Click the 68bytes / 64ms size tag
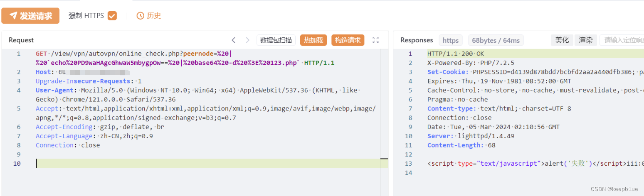This screenshot has width=644, height=196. tap(496, 40)
